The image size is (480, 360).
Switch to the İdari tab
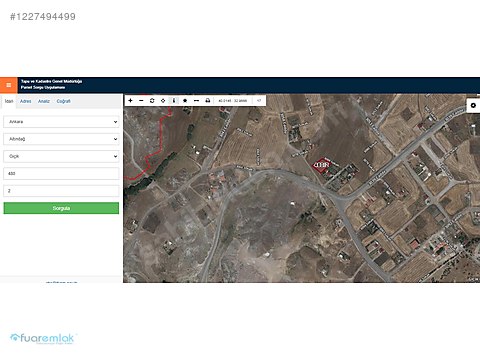(x=9, y=101)
